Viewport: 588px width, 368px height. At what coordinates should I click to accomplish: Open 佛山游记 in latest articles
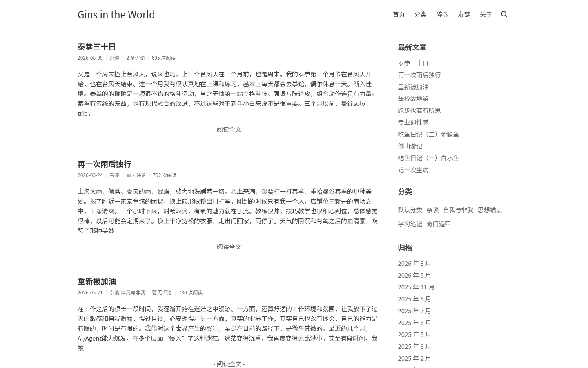pos(410,146)
